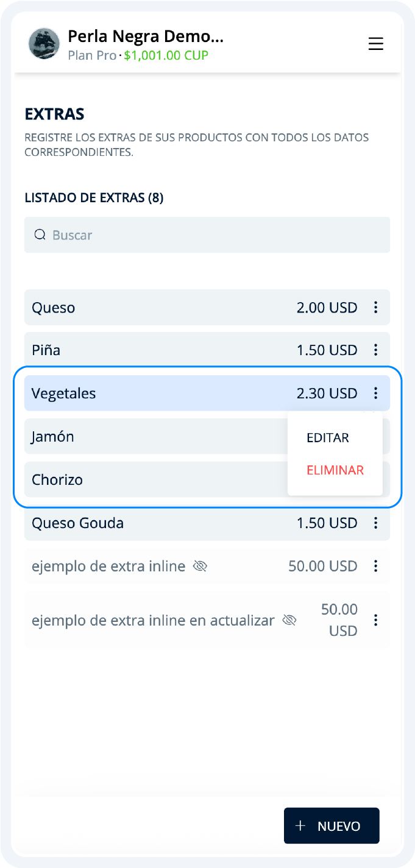Toggle visibility eye on extra inline en actualizar
The image size is (415, 868).
(289, 620)
